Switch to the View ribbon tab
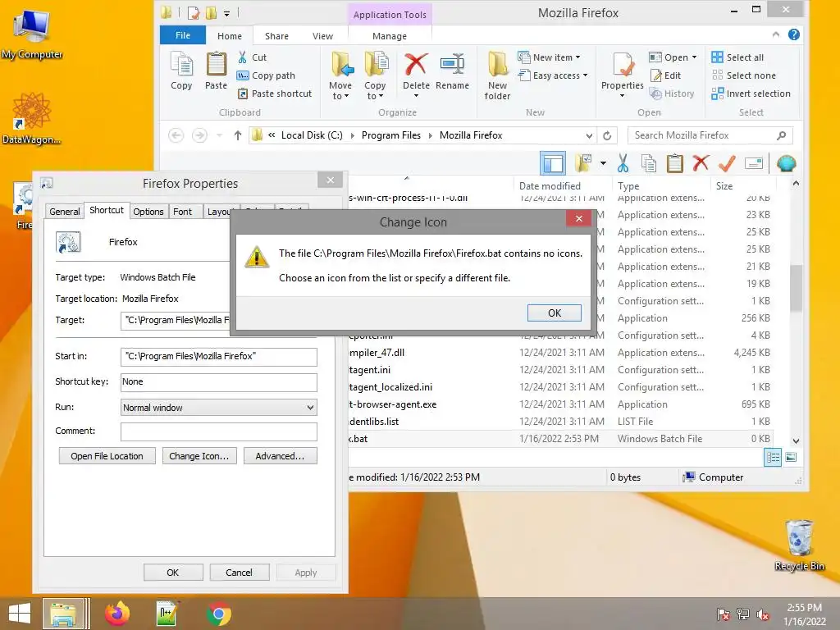 pyautogui.click(x=322, y=36)
